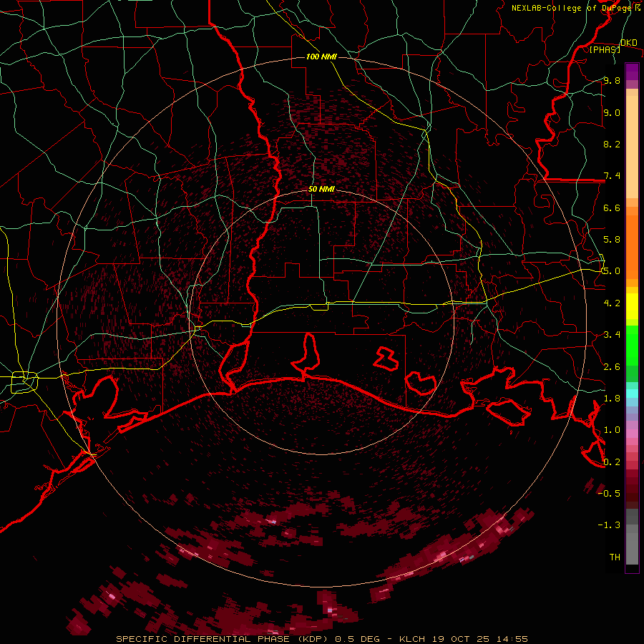Click the (KDP) abbreviation in the caption
Image resolution: width=644 pixels, height=644 pixels.
pyautogui.click(x=313, y=639)
